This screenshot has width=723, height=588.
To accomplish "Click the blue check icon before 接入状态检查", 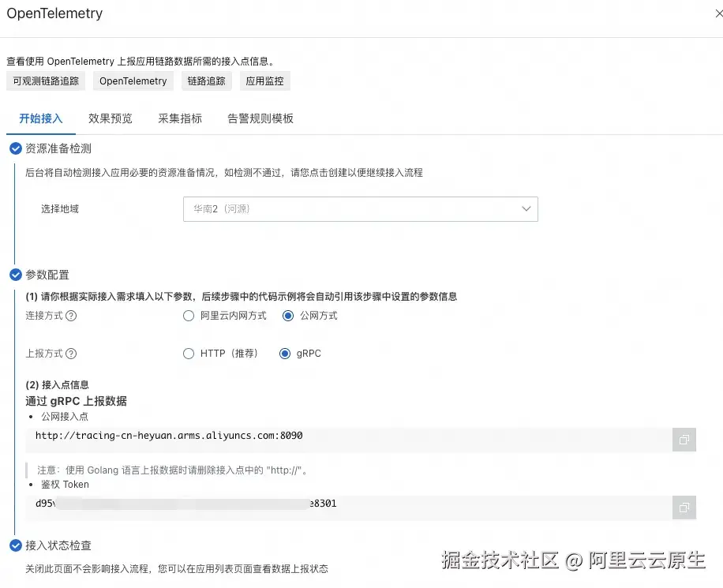I will click(x=15, y=545).
